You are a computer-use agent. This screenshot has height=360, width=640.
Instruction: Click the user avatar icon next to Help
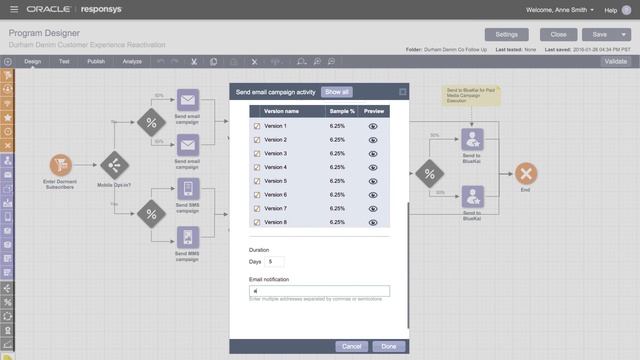[x=626, y=10]
